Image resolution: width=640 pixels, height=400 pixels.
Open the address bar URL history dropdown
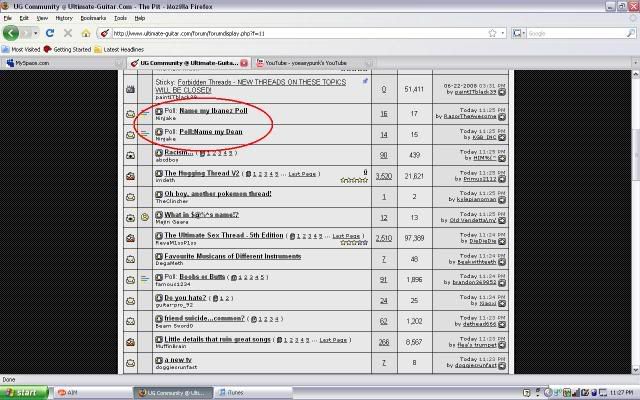click(x=503, y=33)
